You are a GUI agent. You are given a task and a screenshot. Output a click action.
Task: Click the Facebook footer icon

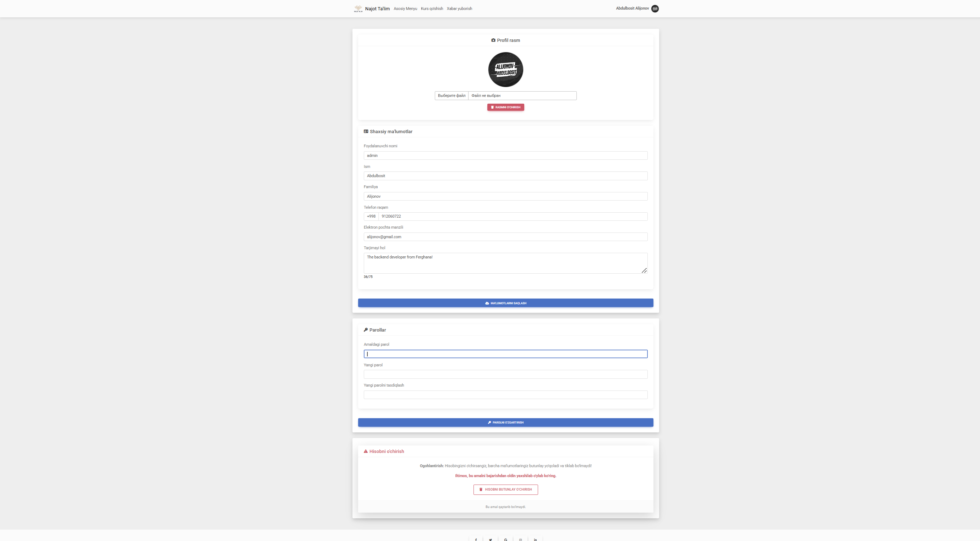(x=476, y=539)
